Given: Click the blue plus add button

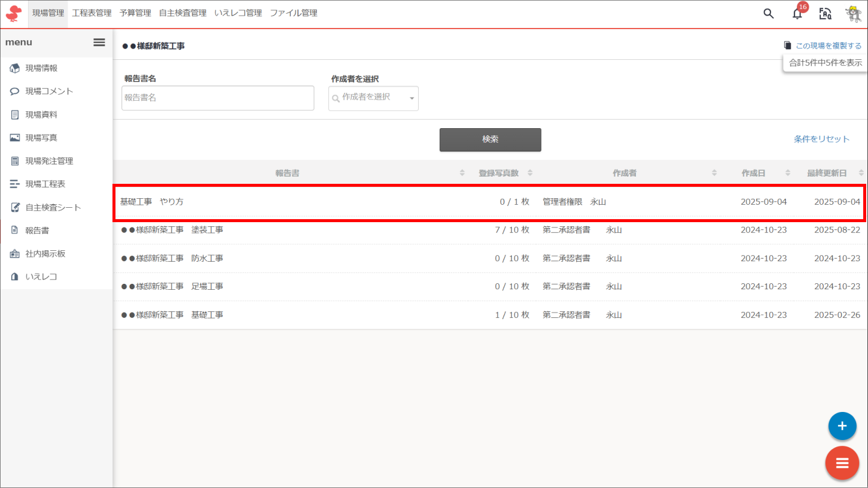Looking at the screenshot, I should [842, 426].
